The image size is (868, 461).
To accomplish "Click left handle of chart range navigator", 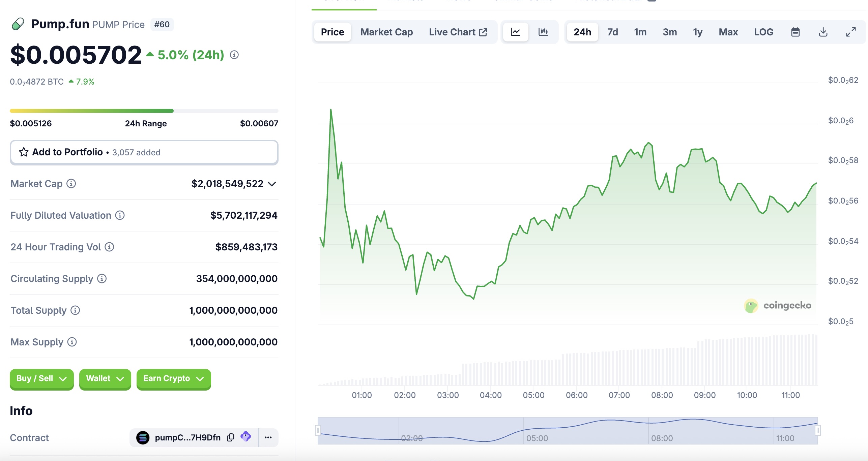I will coord(318,430).
